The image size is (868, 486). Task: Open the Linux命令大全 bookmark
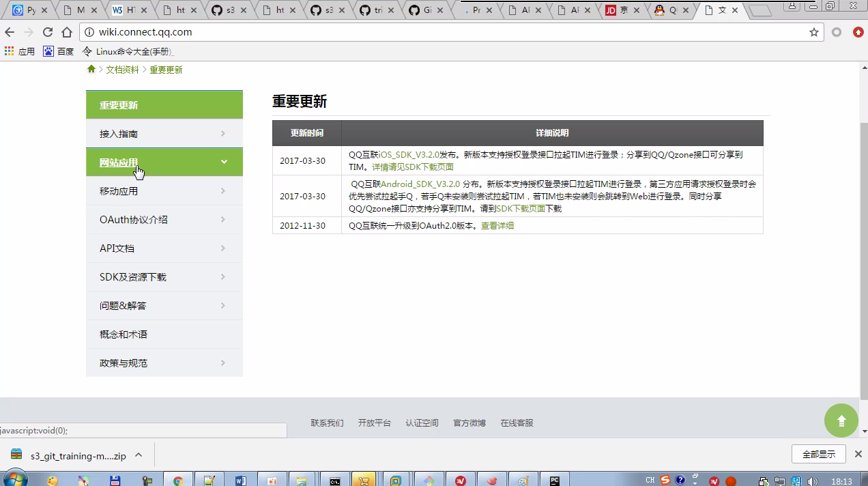(128, 51)
